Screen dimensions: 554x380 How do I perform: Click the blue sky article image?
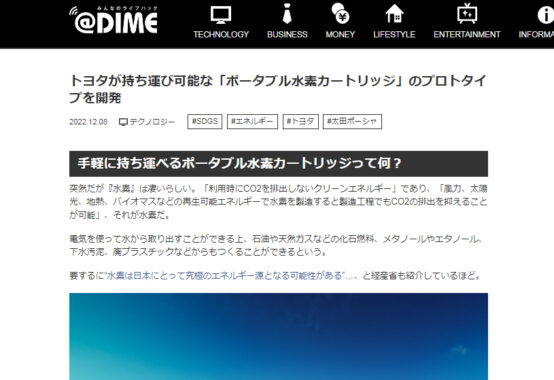[278, 336]
